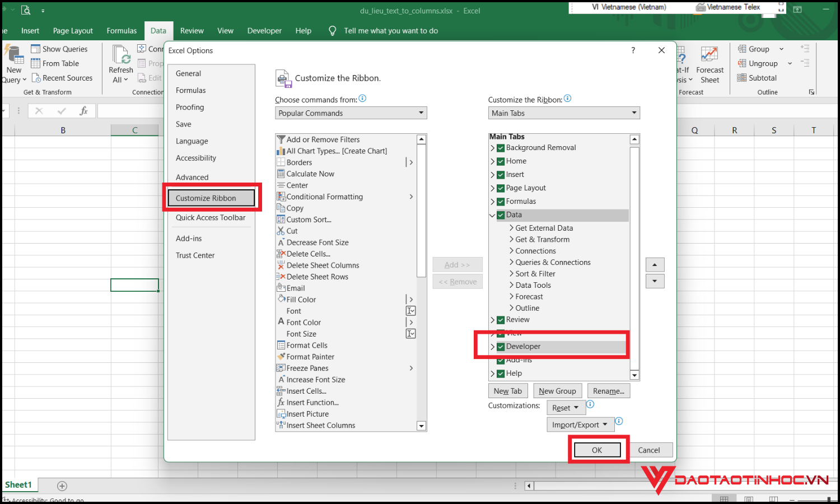Toggle the Help tab checkbox
The width and height of the screenshot is (840, 504).
[501, 374]
